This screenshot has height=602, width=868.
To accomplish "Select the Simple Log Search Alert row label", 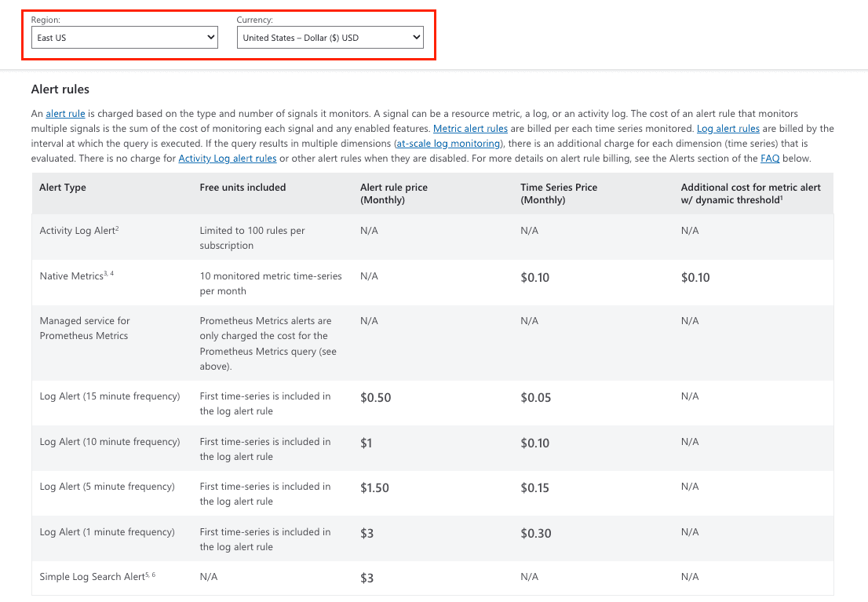I will [97, 577].
